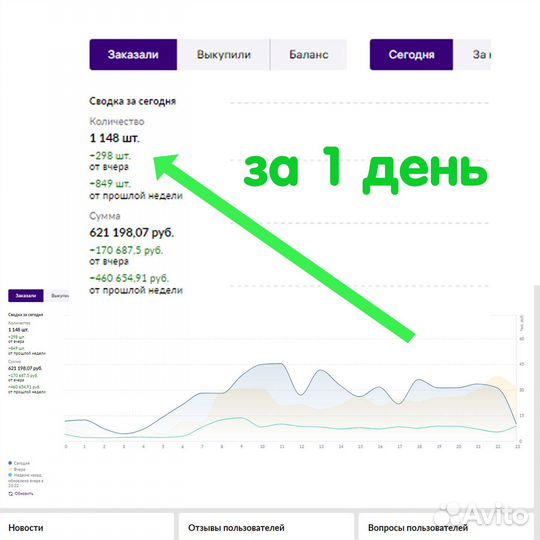Select the enlarged Заказали tab at top
Viewport: 540px width, 540px height.
click(x=133, y=54)
